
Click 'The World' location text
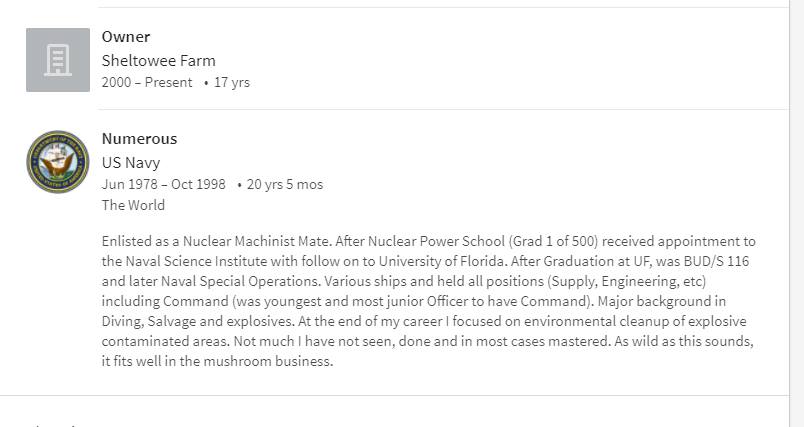[x=133, y=205]
